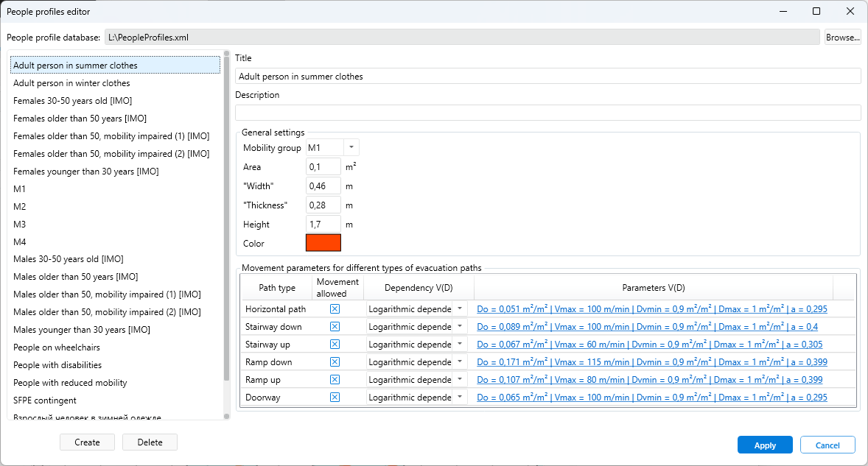Open the dependency dropdown for Stairway up

click(459, 344)
